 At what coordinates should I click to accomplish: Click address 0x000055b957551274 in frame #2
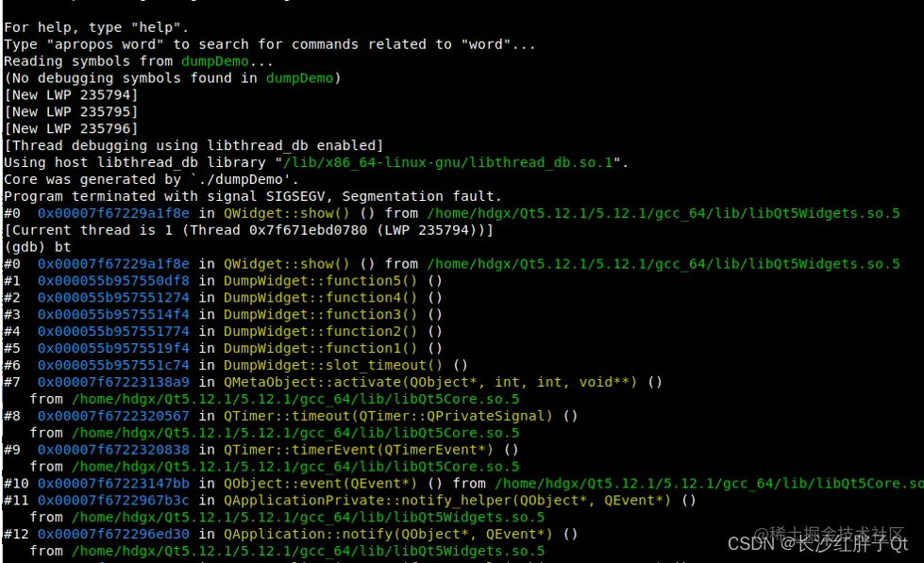[x=114, y=298]
